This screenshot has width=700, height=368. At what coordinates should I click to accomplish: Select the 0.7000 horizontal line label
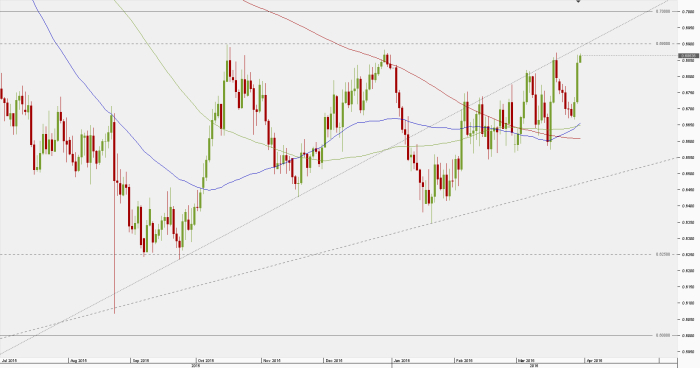pos(663,11)
